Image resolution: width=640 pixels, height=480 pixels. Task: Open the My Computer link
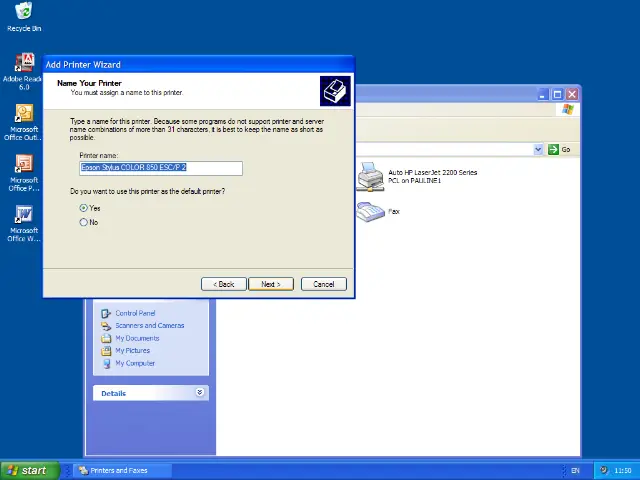(135, 363)
